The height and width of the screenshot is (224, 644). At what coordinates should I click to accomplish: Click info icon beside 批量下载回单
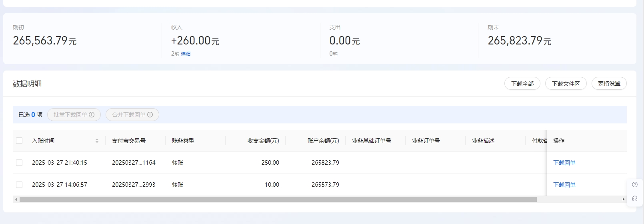click(92, 115)
